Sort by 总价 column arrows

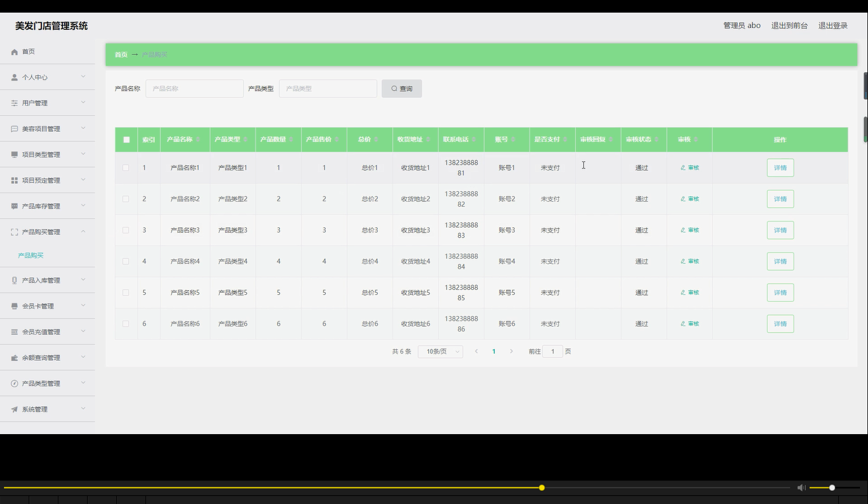[376, 140]
